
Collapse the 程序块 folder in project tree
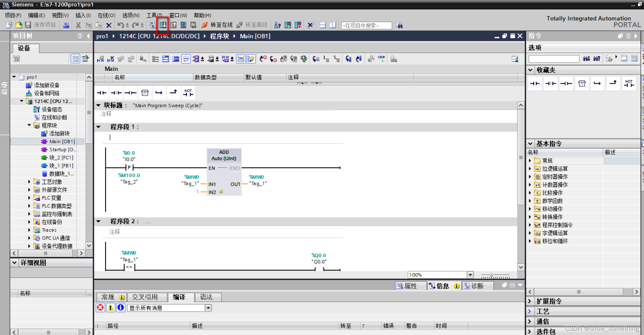[29, 125]
